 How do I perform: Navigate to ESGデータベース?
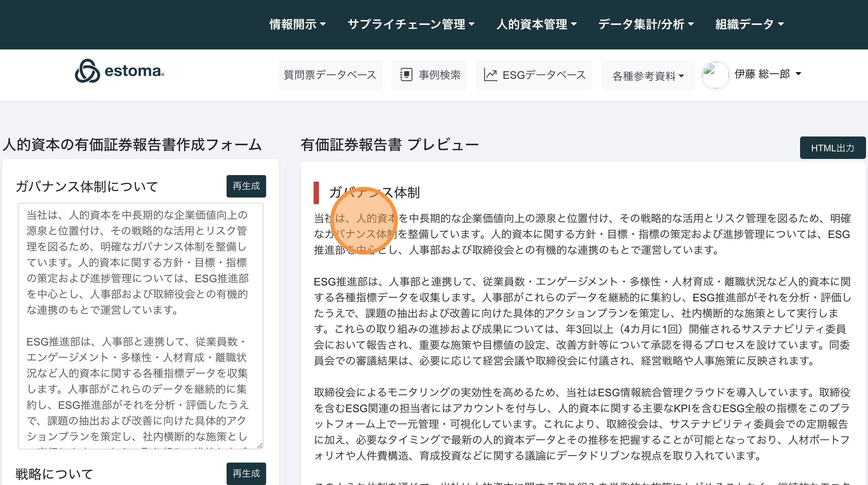543,75
